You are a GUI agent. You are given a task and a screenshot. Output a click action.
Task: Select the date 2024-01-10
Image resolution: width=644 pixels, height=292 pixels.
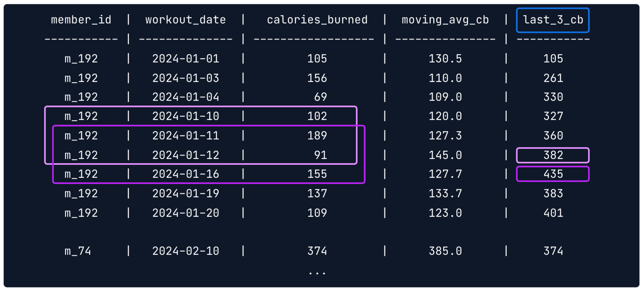(x=185, y=116)
